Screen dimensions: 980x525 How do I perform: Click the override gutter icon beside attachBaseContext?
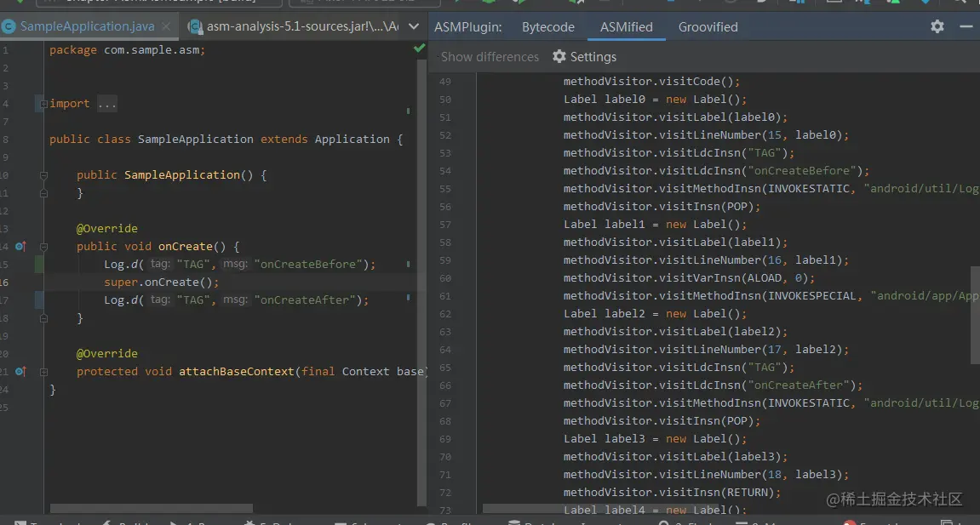20,371
